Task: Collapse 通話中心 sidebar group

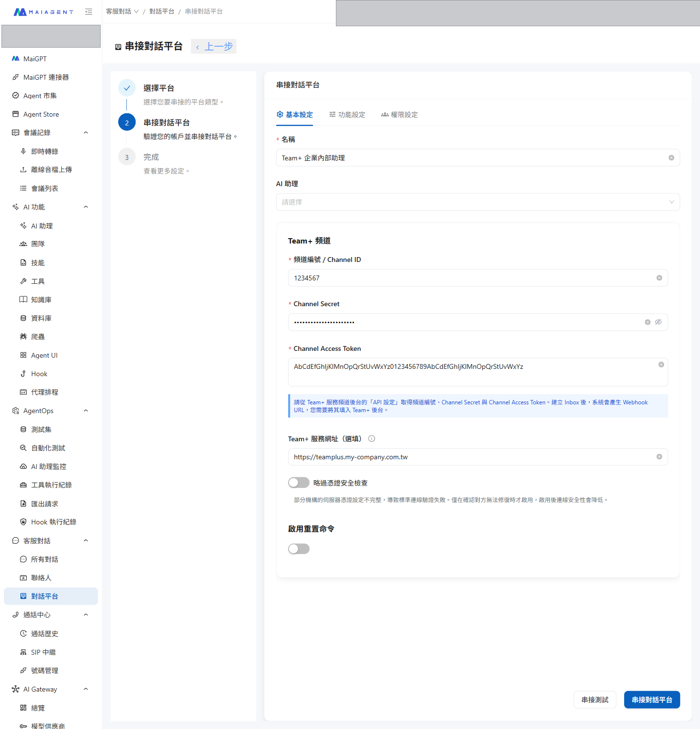Action: [86, 615]
